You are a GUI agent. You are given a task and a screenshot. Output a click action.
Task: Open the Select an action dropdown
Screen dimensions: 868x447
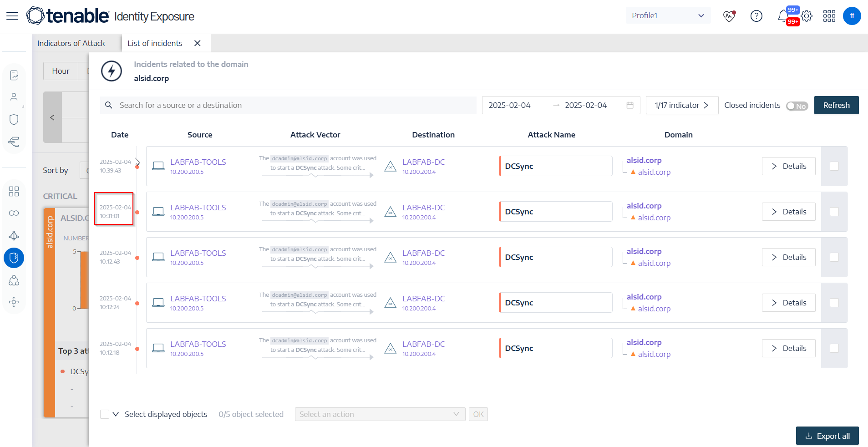[x=379, y=414]
